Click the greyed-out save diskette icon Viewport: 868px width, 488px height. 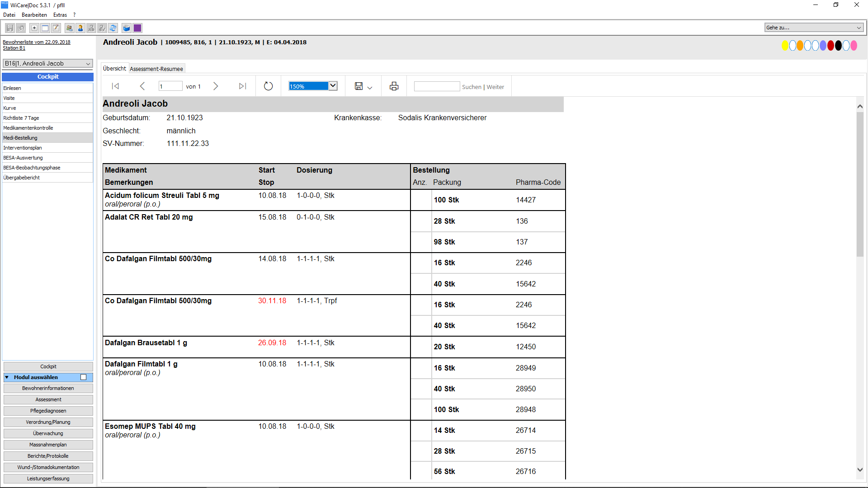(x=9, y=28)
